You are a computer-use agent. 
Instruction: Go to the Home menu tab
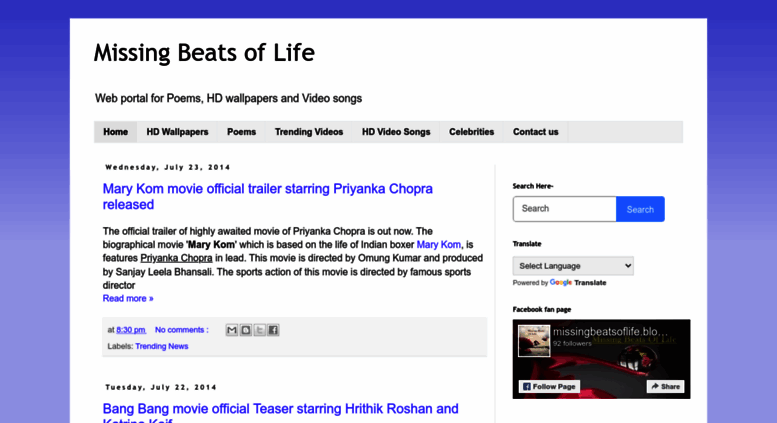(115, 132)
